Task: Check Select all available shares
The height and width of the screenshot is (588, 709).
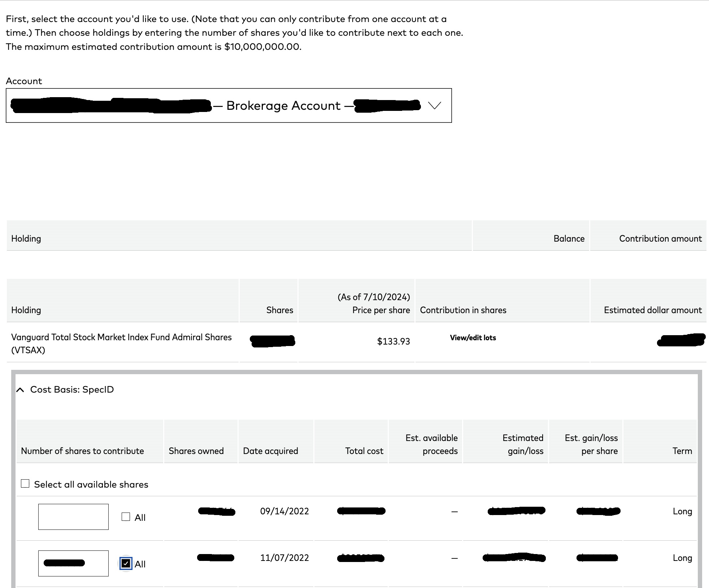Action: tap(25, 484)
